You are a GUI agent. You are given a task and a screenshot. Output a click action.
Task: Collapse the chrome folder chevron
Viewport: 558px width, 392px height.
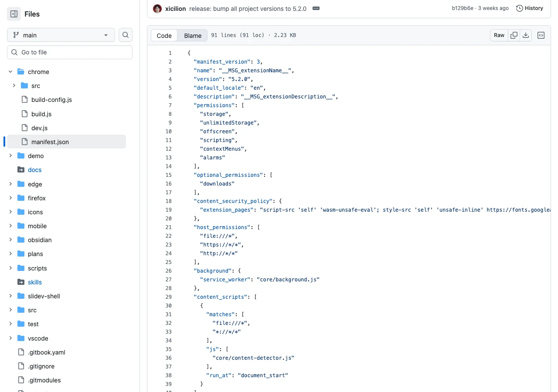10,72
